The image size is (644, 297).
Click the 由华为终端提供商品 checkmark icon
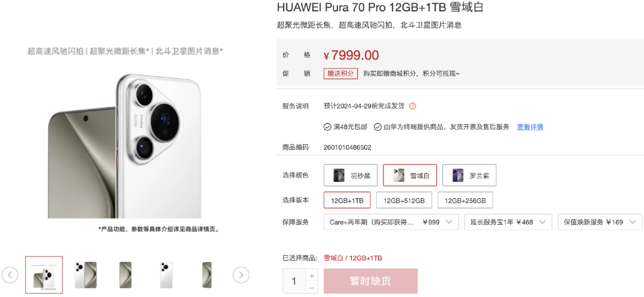click(377, 127)
